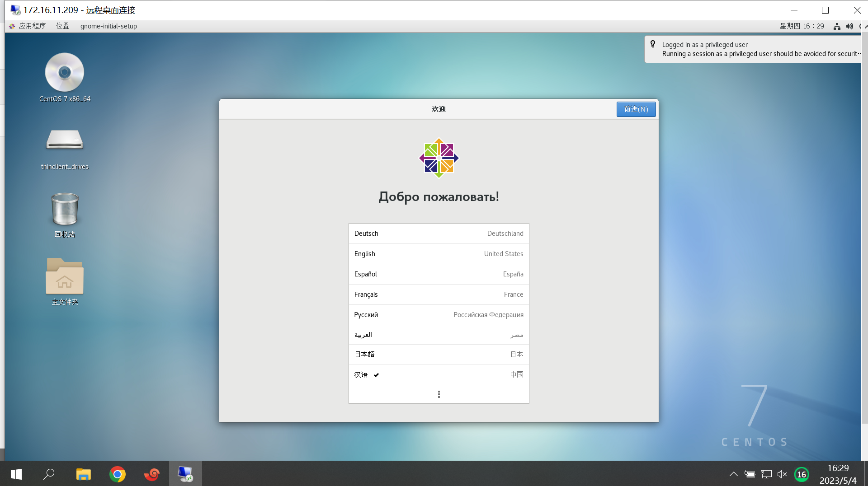Open the red swirl app in taskbar
868x486 pixels.
pos(152,474)
